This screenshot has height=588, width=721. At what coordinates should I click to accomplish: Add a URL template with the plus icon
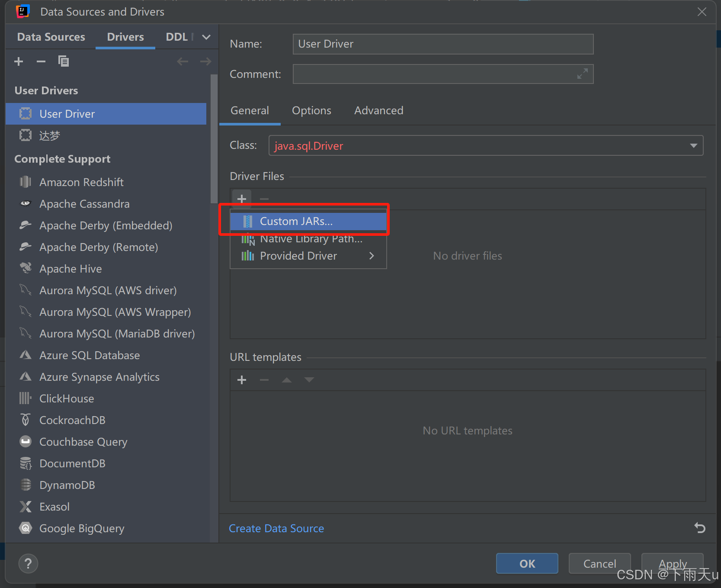click(242, 380)
